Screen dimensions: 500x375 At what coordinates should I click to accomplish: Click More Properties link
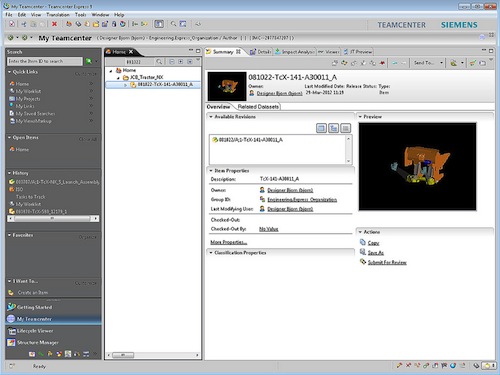point(229,242)
